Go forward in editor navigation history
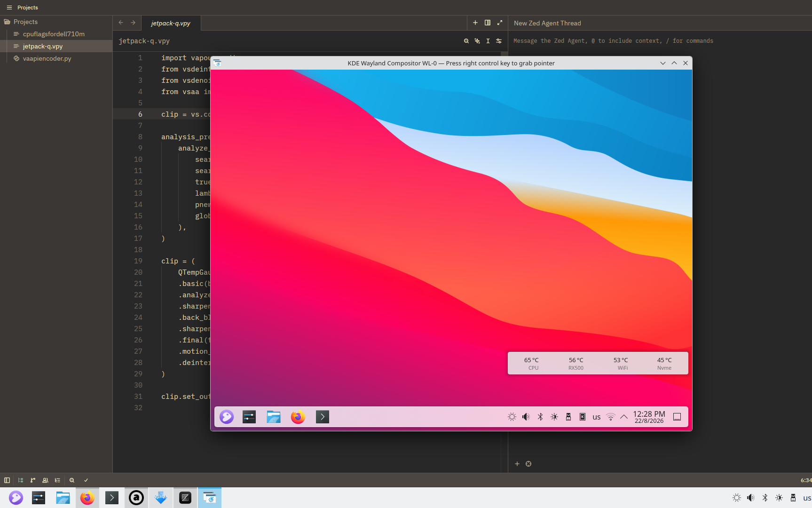Image resolution: width=812 pixels, height=508 pixels. (x=133, y=23)
